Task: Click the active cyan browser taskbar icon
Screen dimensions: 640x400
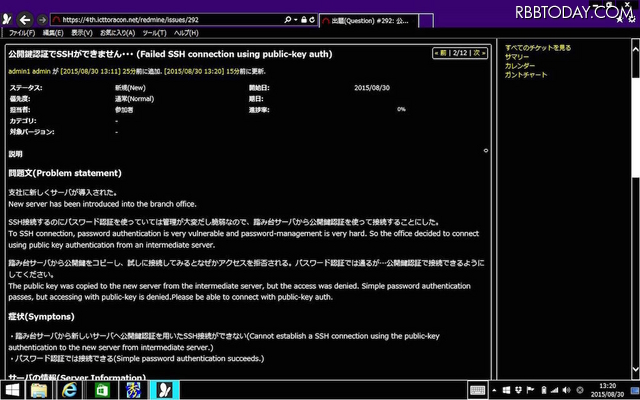Action: (x=164, y=391)
